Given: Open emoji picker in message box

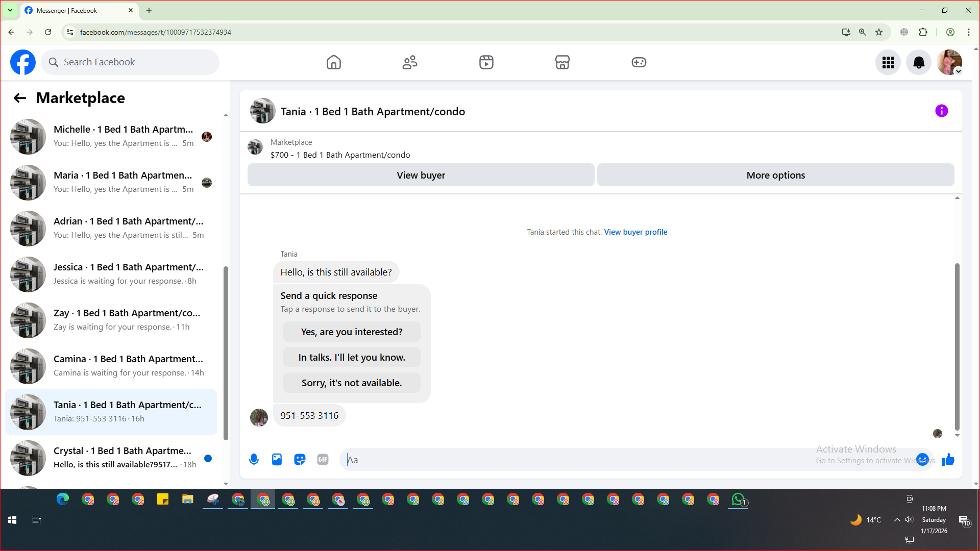Looking at the screenshot, I should pos(922,460).
